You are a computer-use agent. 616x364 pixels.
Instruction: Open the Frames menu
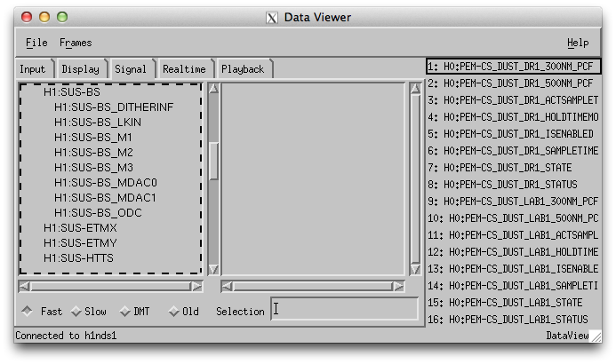tap(76, 43)
